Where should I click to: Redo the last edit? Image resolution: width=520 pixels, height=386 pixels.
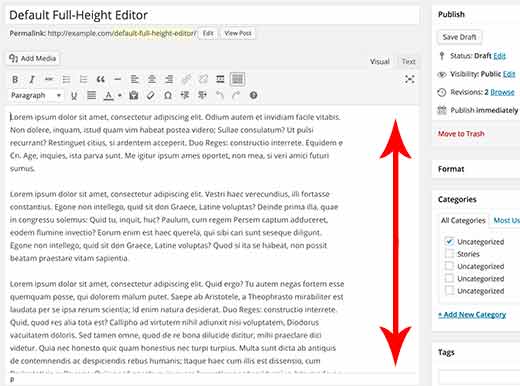[x=236, y=96]
